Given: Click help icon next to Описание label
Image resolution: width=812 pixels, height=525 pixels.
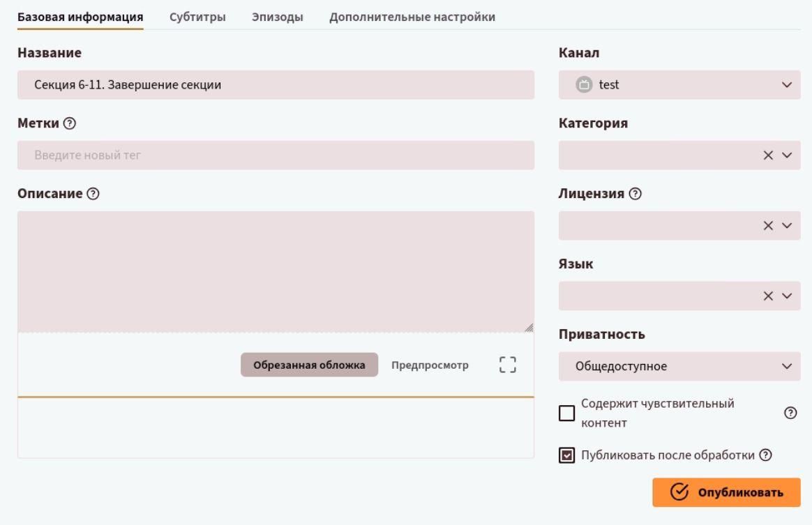Looking at the screenshot, I should pos(92,194).
